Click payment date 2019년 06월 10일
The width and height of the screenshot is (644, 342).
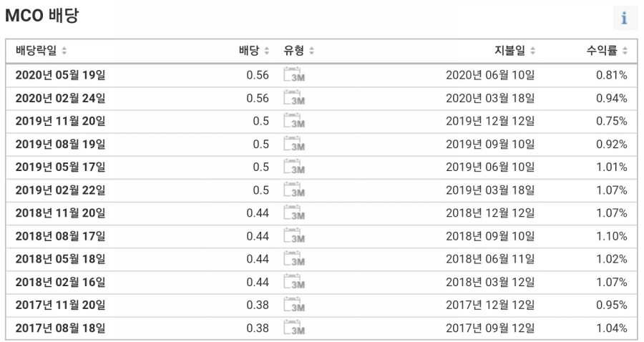[x=490, y=167]
